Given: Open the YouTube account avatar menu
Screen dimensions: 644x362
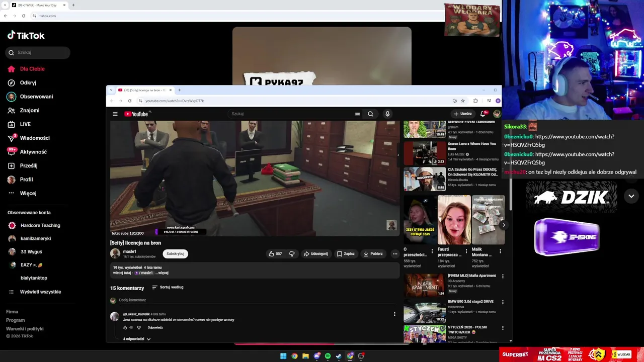Looking at the screenshot, I should [x=497, y=114].
